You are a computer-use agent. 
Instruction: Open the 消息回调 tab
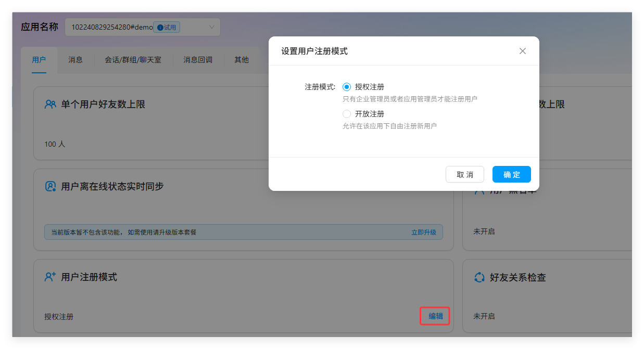click(x=198, y=60)
